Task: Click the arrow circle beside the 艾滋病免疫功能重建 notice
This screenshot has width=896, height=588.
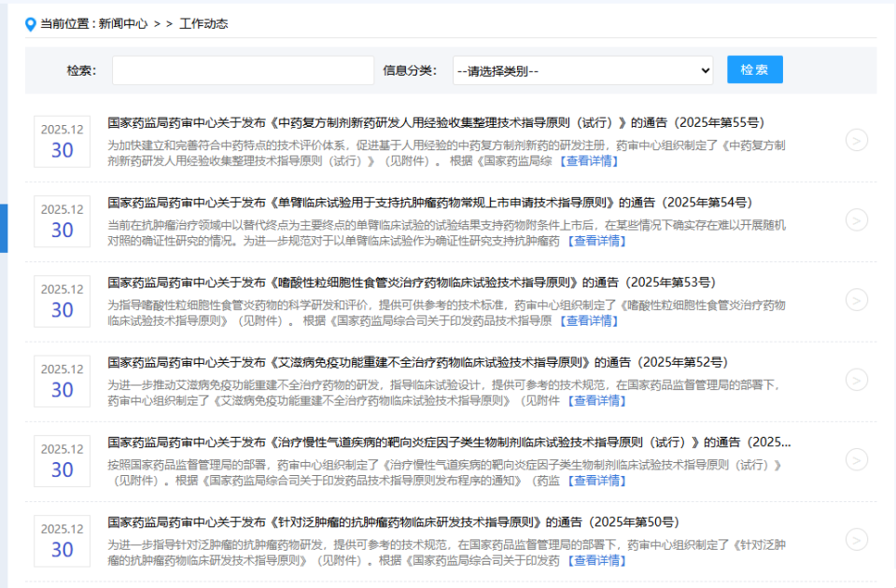Action: (x=855, y=380)
